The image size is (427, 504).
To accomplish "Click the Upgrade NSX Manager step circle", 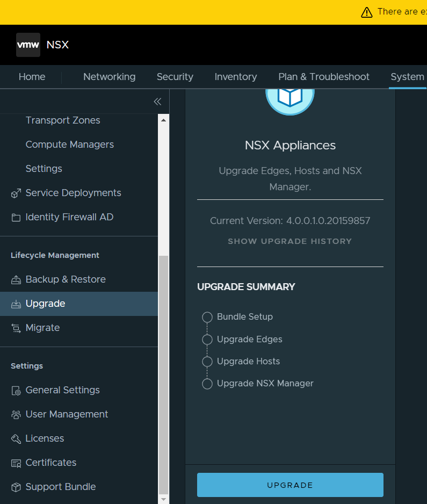I will pyautogui.click(x=207, y=384).
